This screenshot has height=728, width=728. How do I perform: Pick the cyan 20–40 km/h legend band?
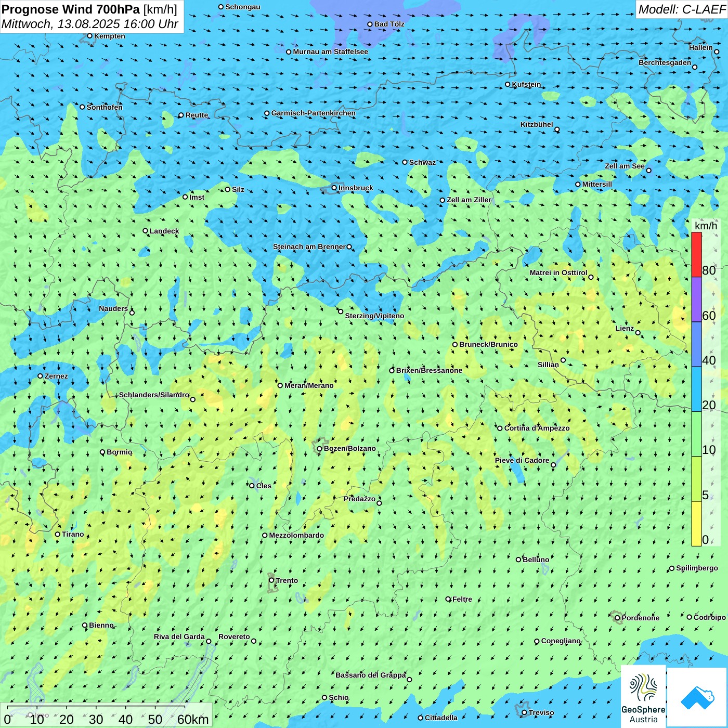tap(696, 389)
